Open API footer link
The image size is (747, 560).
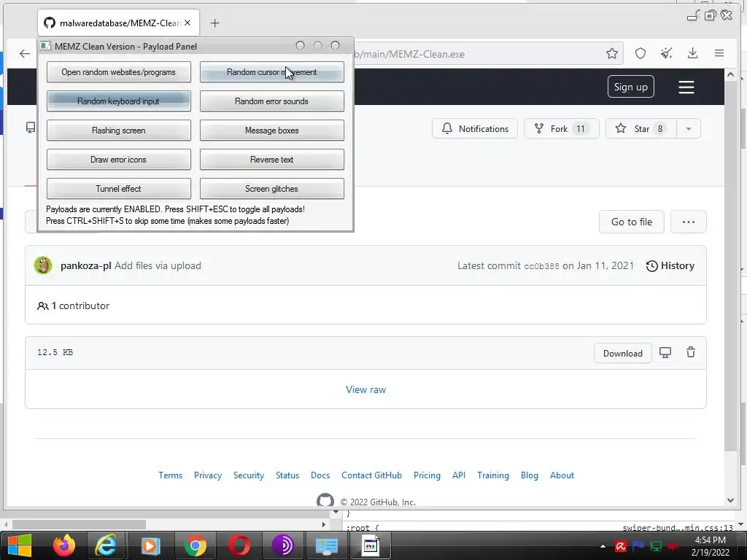click(x=459, y=475)
